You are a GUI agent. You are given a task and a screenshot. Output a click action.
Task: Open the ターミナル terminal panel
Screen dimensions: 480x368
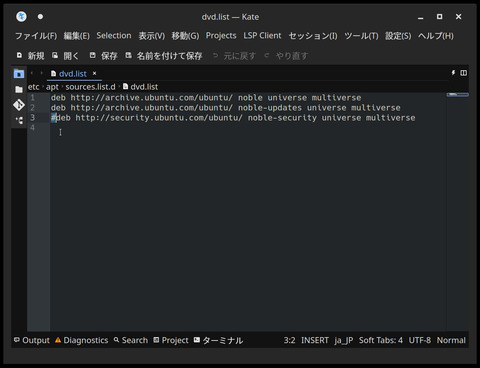pyautogui.click(x=218, y=340)
